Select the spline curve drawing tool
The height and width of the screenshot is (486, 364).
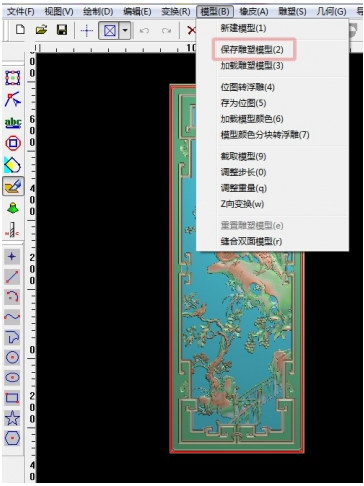pyautogui.click(x=12, y=317)
